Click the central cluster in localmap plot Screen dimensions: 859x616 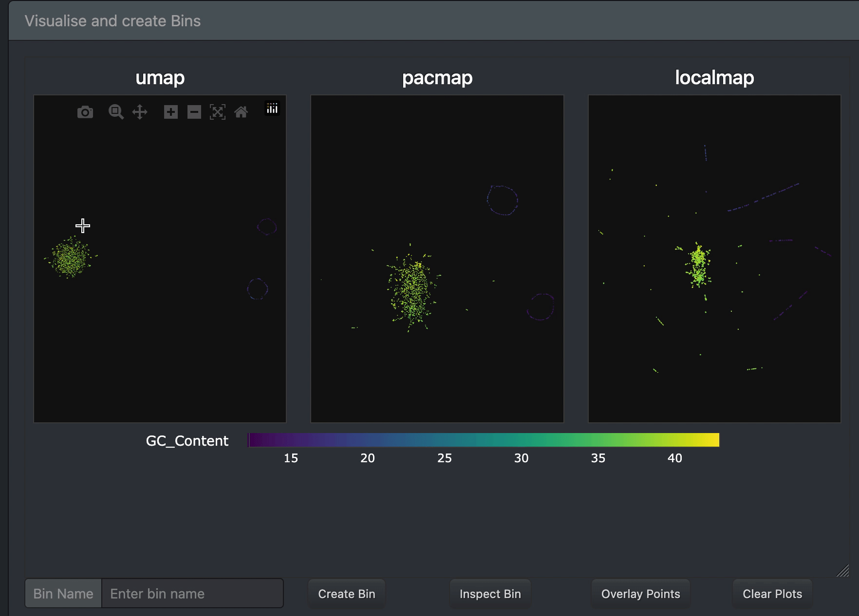tap(699, 265)
